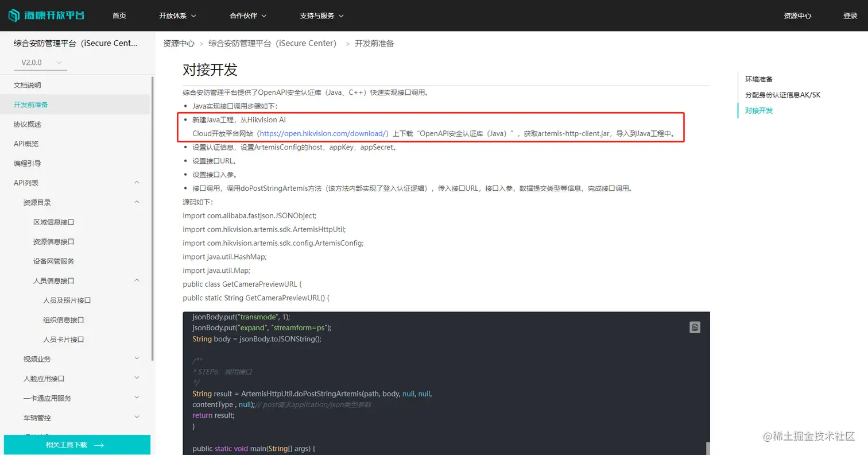Click the code block vertical scrollbar
Viewport: 868px width, 455px height.
pos(707,448)
